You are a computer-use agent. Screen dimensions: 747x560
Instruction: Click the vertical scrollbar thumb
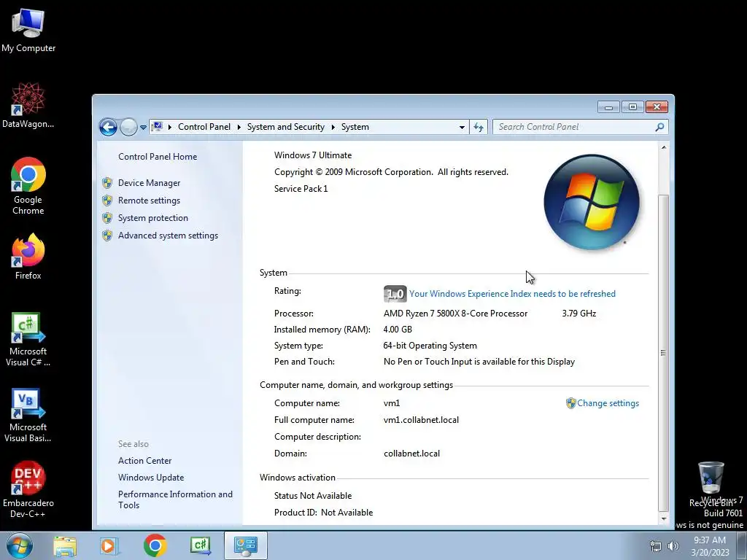pos(663,352)
